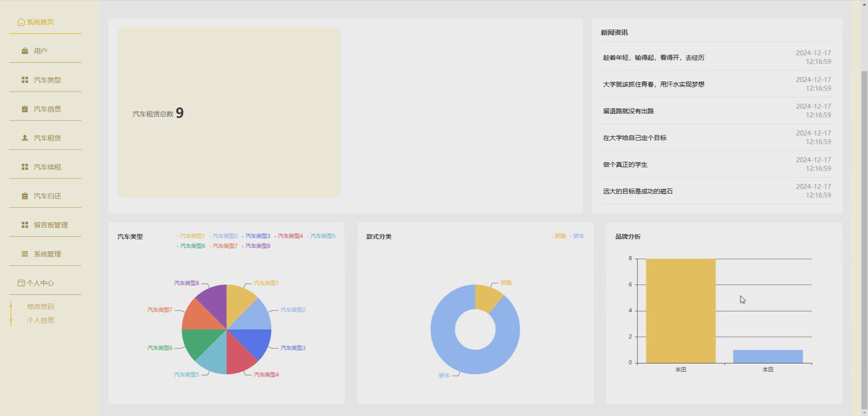Open the 汽车续租 sidebar menu
868x416 pixels.
tap(45, 167)
